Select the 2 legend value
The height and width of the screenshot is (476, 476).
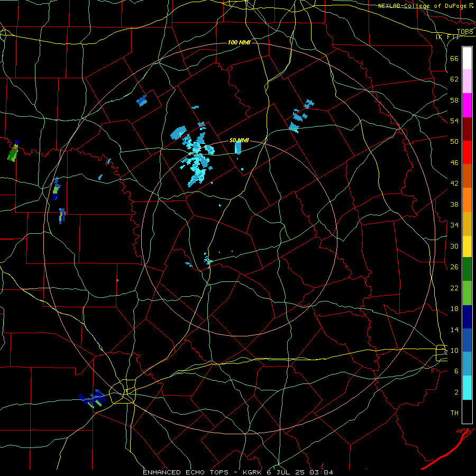coord(456,392)
